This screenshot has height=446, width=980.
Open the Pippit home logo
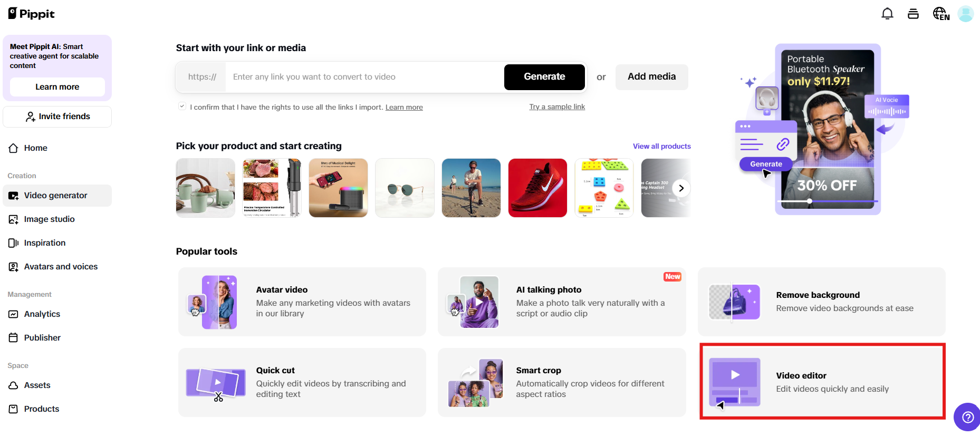click(30, 13)
